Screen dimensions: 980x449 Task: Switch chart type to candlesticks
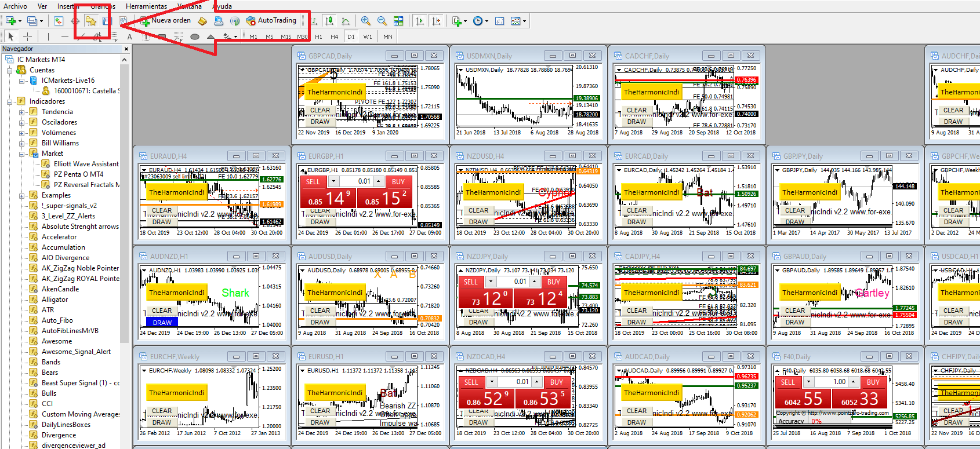click(329, 21)
